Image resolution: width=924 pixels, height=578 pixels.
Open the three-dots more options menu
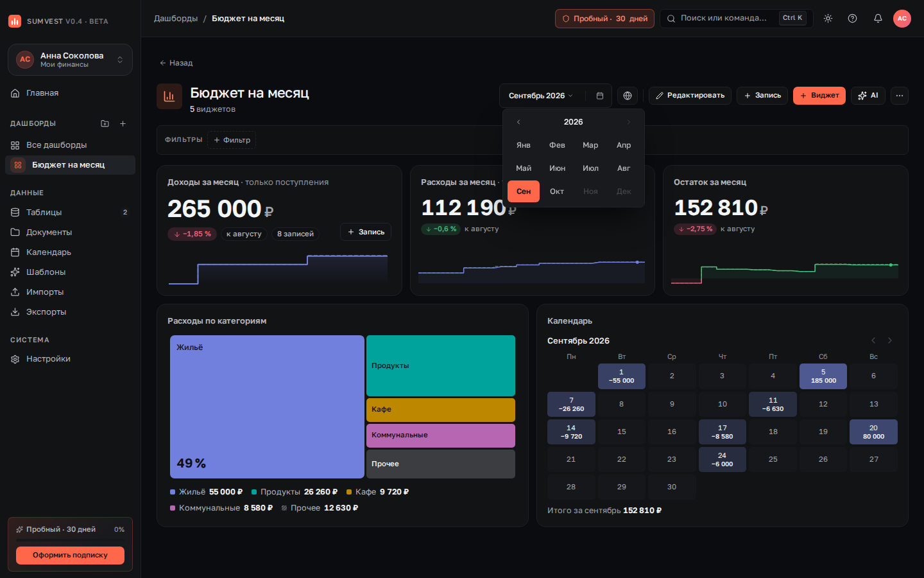coord(900,96)
